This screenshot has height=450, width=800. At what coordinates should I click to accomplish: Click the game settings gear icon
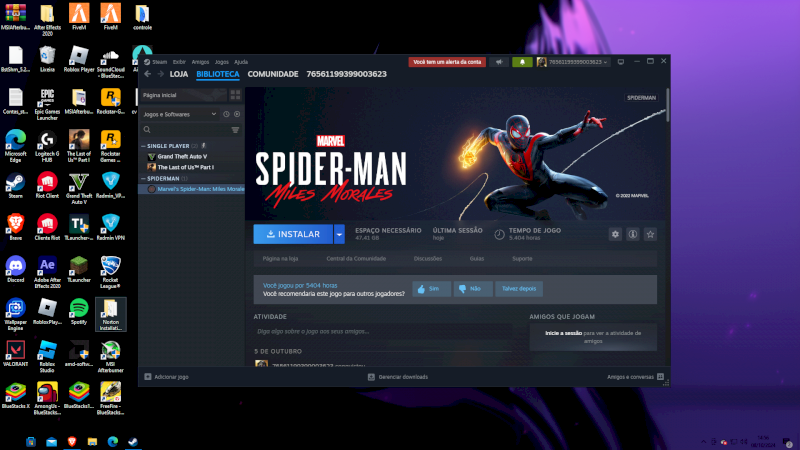coord(615,234)
